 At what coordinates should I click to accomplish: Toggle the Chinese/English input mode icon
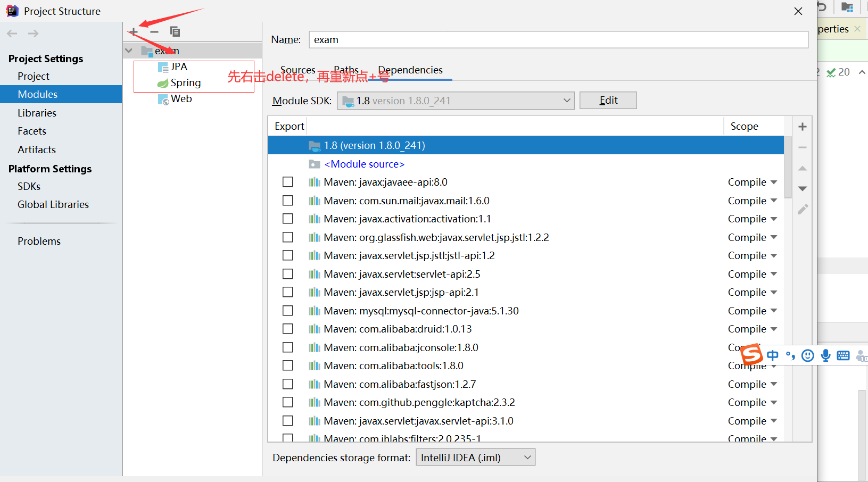[773, 355]
